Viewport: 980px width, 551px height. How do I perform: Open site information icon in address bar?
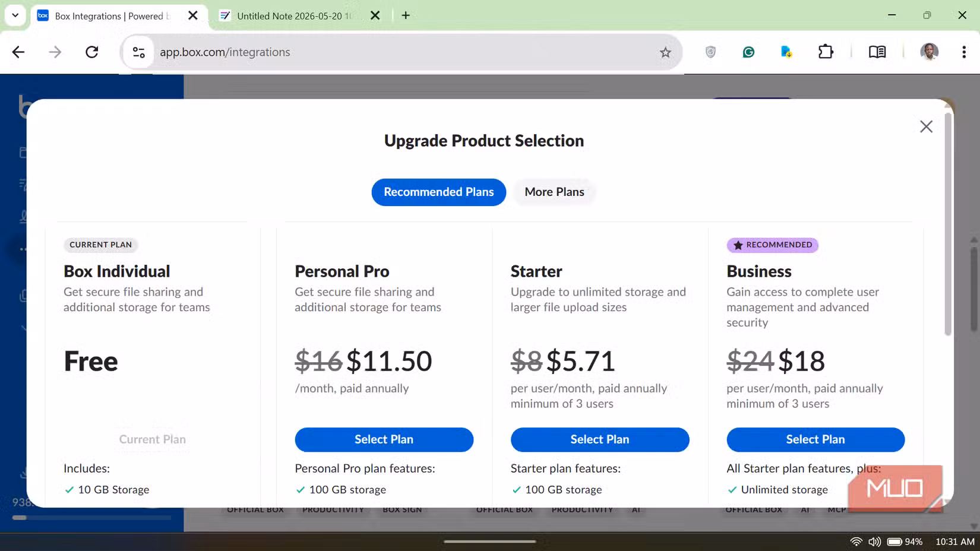pyautogui.click(x=139, y=52)
